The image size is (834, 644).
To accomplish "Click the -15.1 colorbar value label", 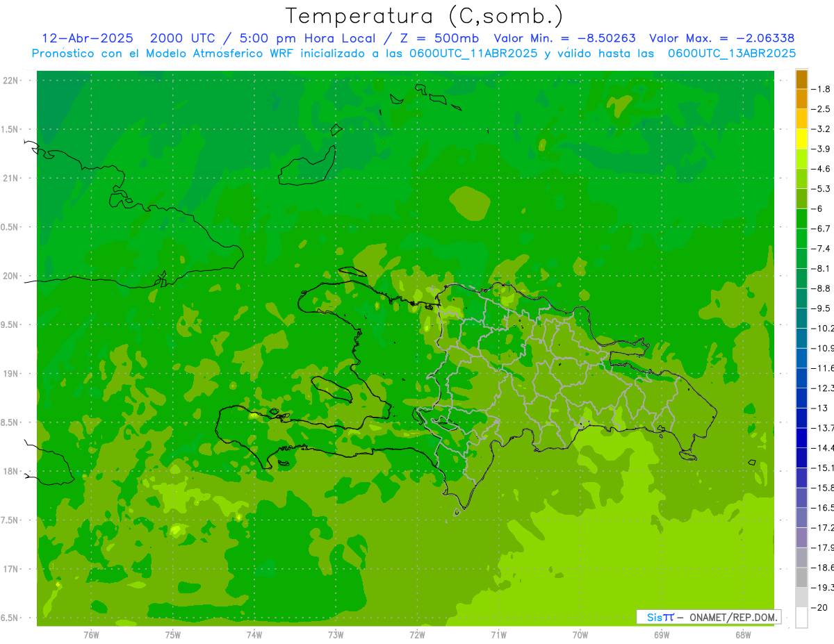I will pyautogui.click(x=823, y=468).
